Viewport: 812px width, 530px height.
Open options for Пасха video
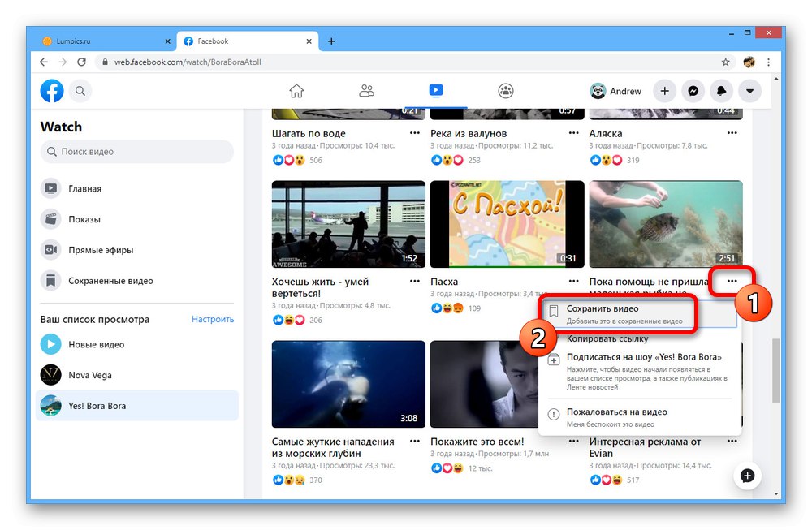pyautogui.click(x=573, y=281)
